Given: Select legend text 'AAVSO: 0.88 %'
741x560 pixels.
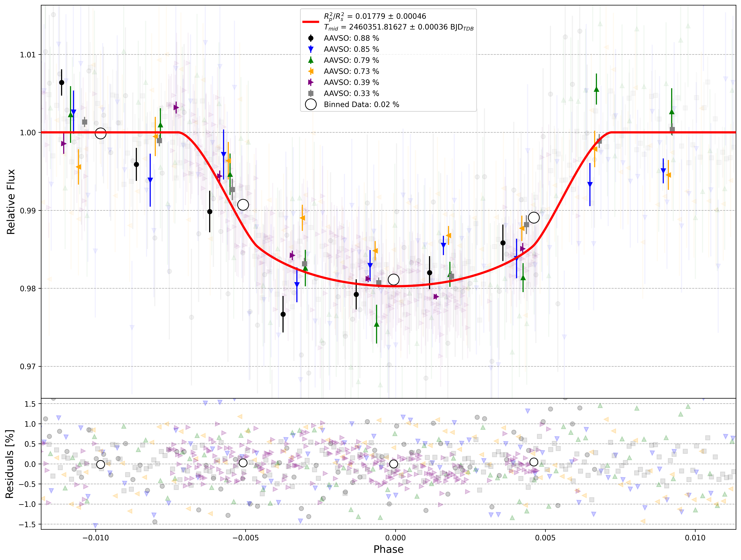Looking at the screenshot, I should pyautogui.click(x=351, y=38).
